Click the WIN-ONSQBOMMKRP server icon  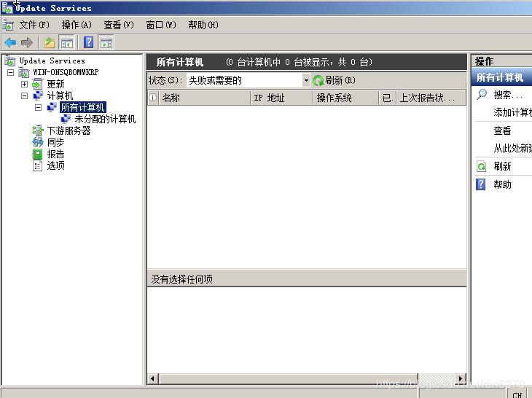coord(24,72)
